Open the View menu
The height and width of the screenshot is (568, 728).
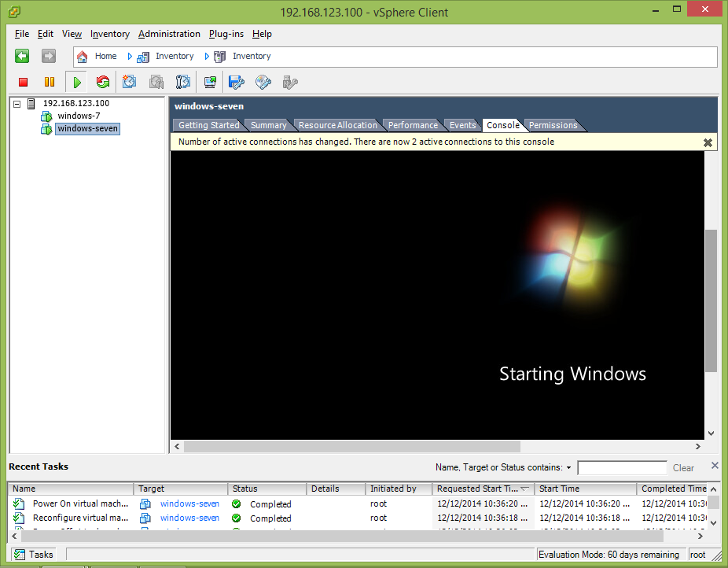coord(72,34)
